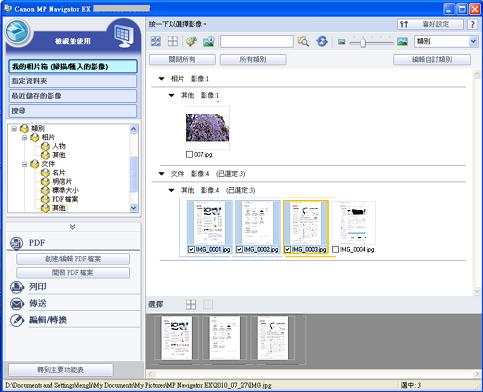Screen dimensions: 483x392
Task: Click the Cancel All selection toolbar icon
Action: tap(173, 41)
